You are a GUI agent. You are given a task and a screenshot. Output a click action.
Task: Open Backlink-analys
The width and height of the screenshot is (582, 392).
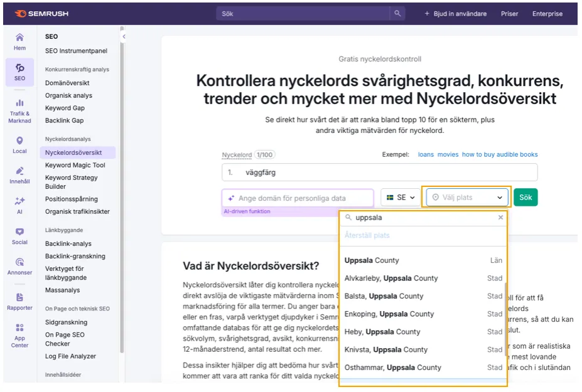[x=68, y=243]
